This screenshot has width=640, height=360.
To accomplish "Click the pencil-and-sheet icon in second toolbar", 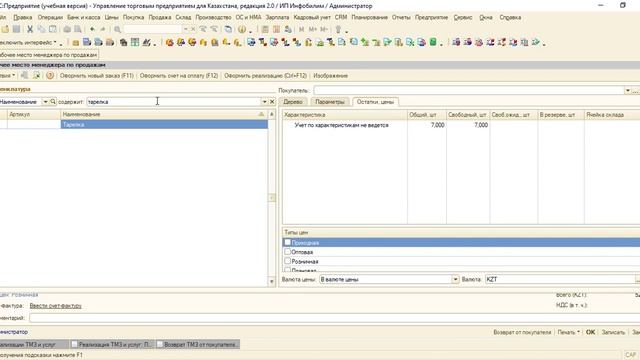I will [147, 42].
